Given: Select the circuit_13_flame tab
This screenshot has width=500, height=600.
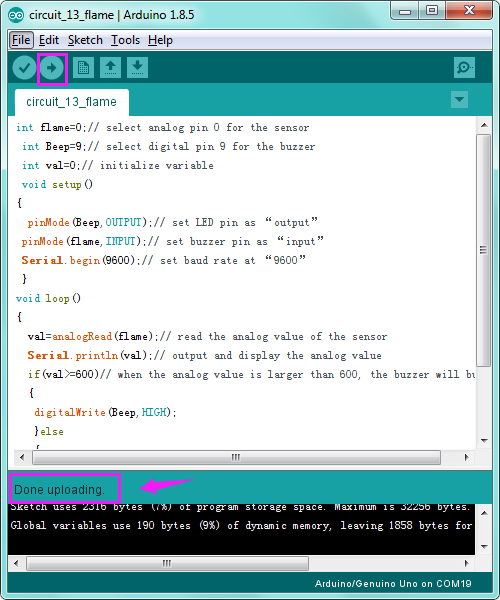Looking at the screenshot, I should pyautogui.click(x=72, y=102).
